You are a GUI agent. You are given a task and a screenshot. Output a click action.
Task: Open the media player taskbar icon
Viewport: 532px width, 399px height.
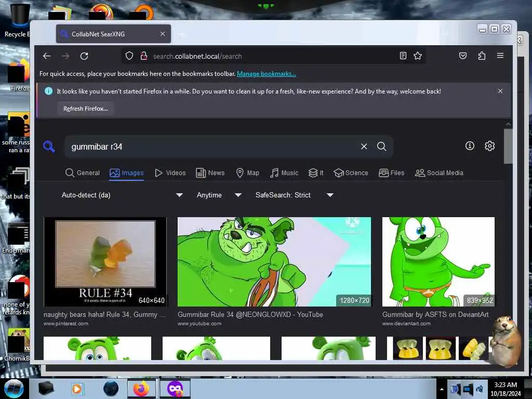pos(77,389)
